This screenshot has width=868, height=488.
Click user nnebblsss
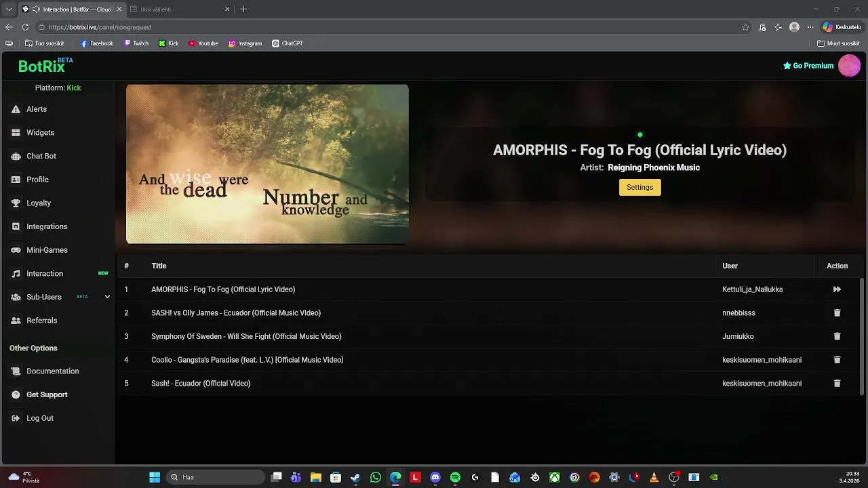tap(738, 313)
